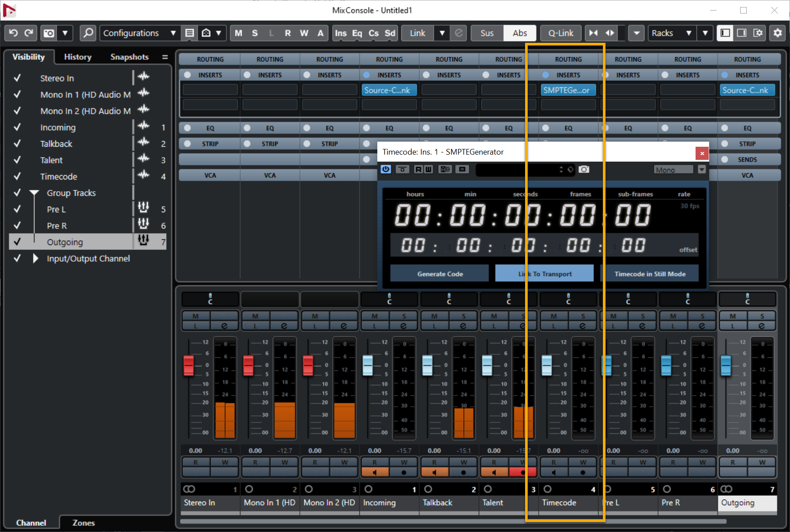Open the Racks dropdown menu
This screenshot has height=532, width=790.
tap(671, 33)
